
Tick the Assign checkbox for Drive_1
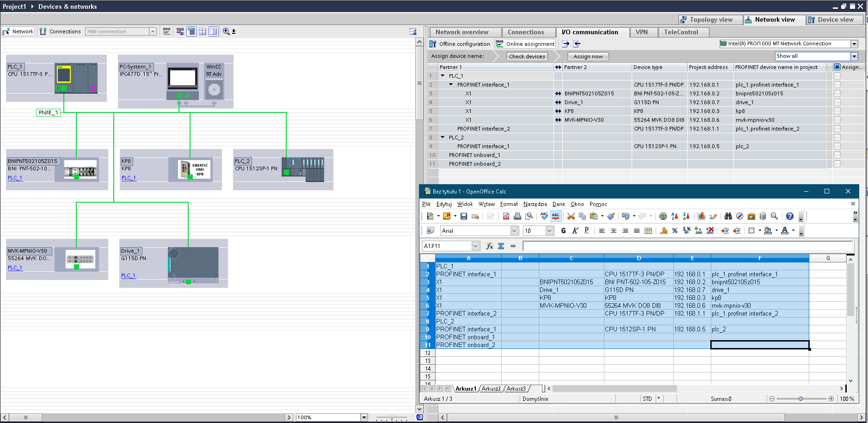(837, 102)
